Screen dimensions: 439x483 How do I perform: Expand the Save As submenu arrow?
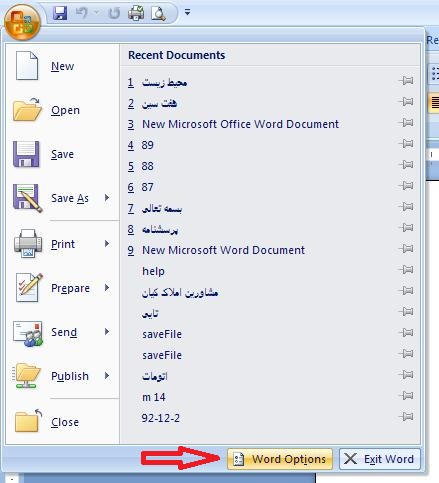[107, 198]
